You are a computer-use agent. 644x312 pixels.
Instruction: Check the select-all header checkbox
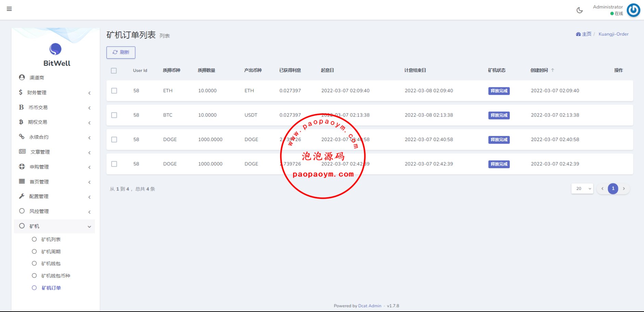[x=114, y=71]
